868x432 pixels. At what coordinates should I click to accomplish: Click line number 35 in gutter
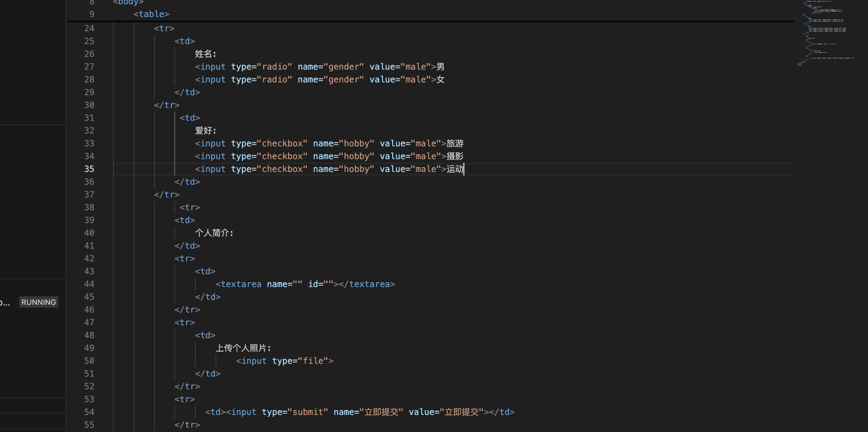[x=89, y=169]
